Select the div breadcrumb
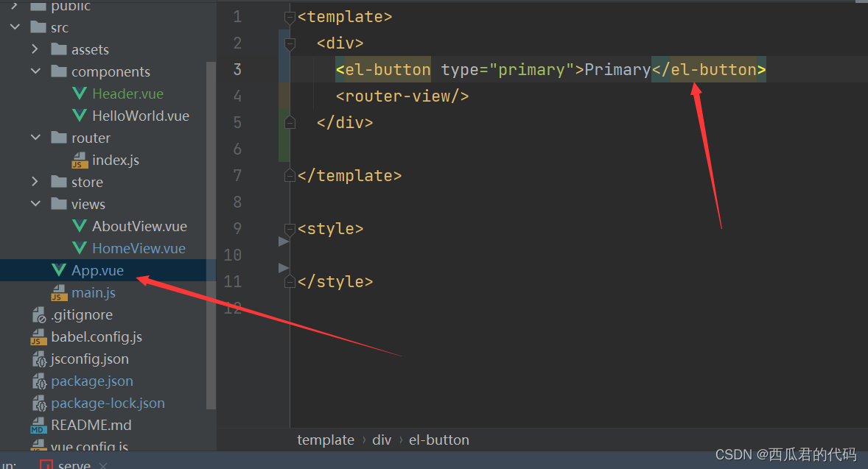This screenshot has height=469, width=868. point(382,440)
